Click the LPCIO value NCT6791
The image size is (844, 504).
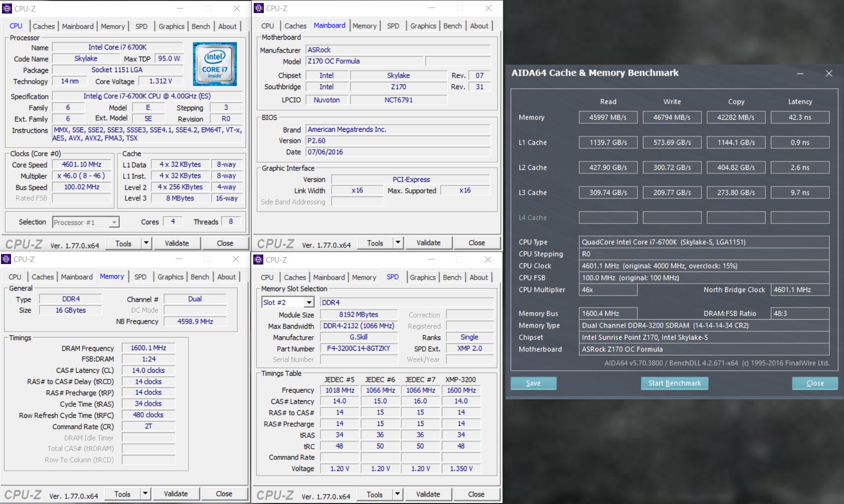coord(398,100)
